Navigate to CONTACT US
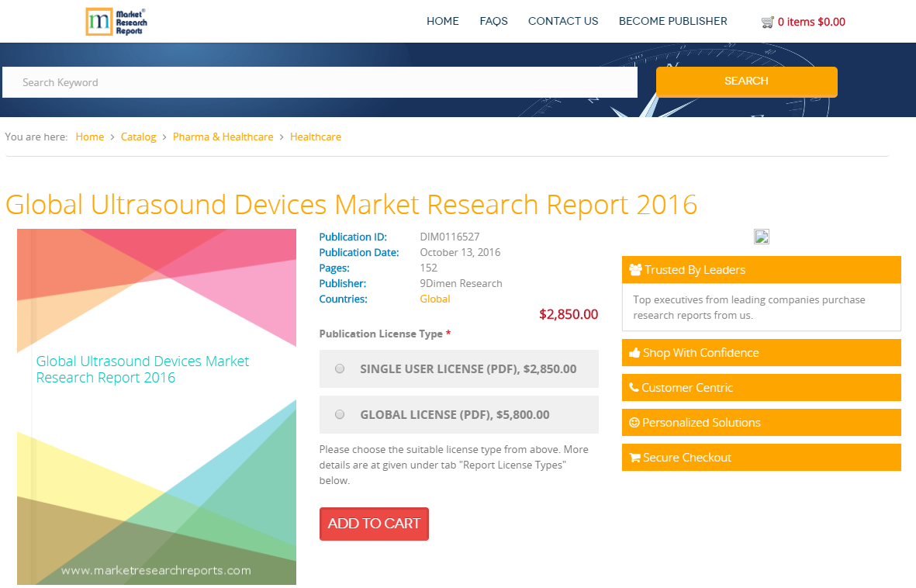Viewport: 916px width, 588px height. [563, 21]
